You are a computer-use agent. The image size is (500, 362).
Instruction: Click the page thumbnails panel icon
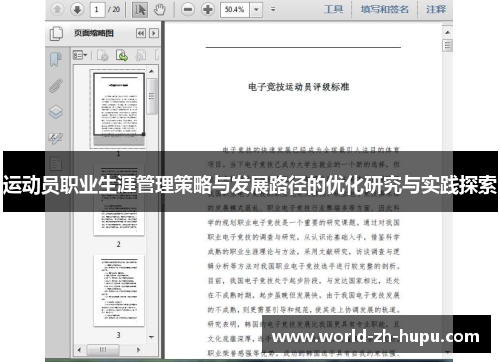click(56, 33)
